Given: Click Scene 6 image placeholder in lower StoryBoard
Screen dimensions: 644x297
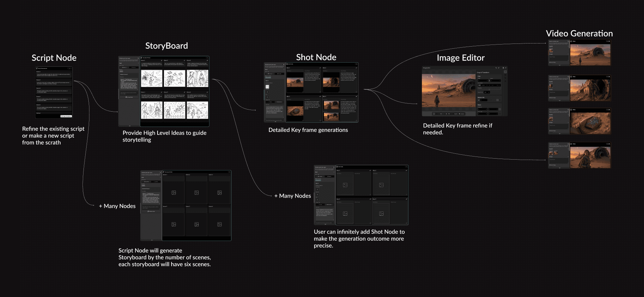Looking at the screenshot, I should tap(220, 224).
